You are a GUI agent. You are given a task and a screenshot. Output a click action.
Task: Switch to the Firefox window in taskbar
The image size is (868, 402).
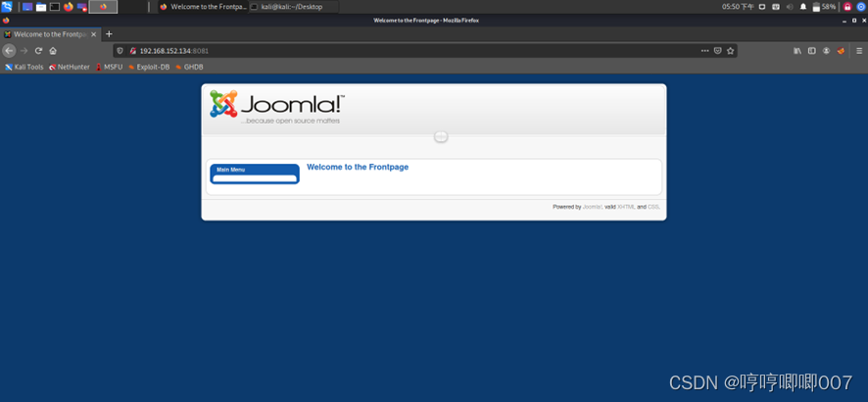pos(203,7)
